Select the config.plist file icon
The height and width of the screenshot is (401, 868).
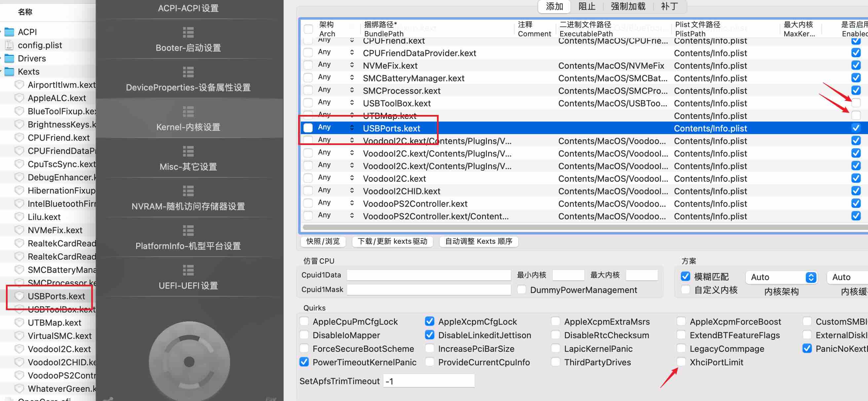(x=9, y=45)
